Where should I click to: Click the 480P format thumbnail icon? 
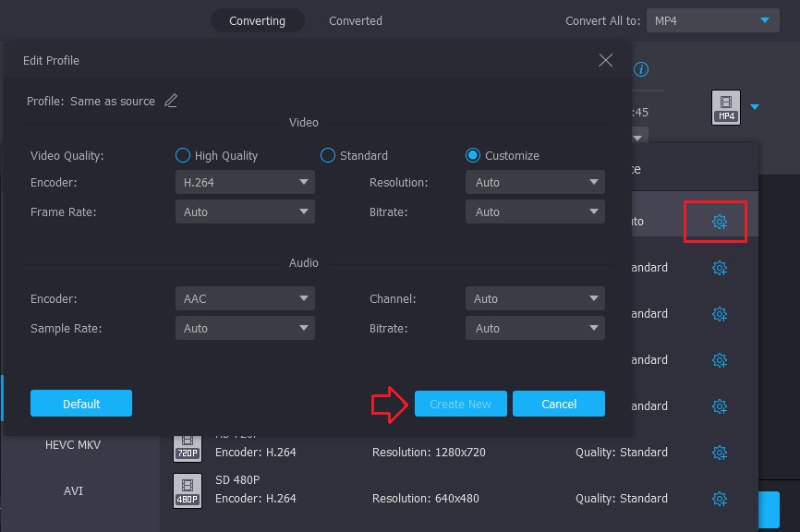click(188, 490)
